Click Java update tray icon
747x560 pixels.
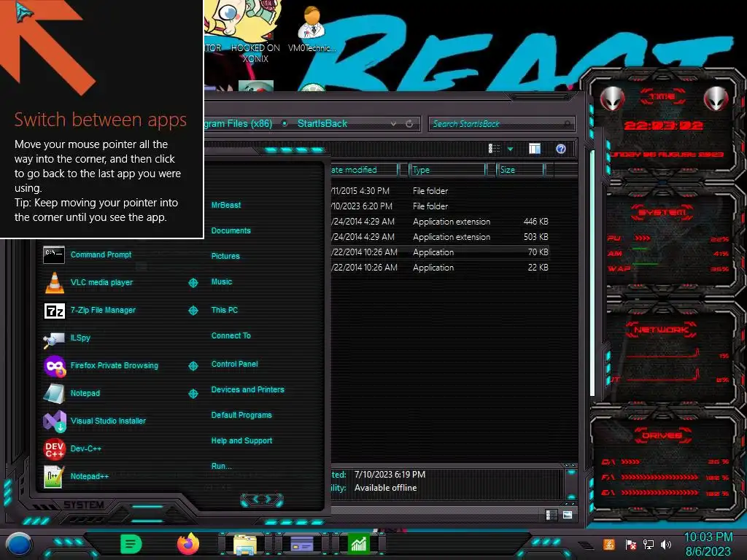[609, 544]
